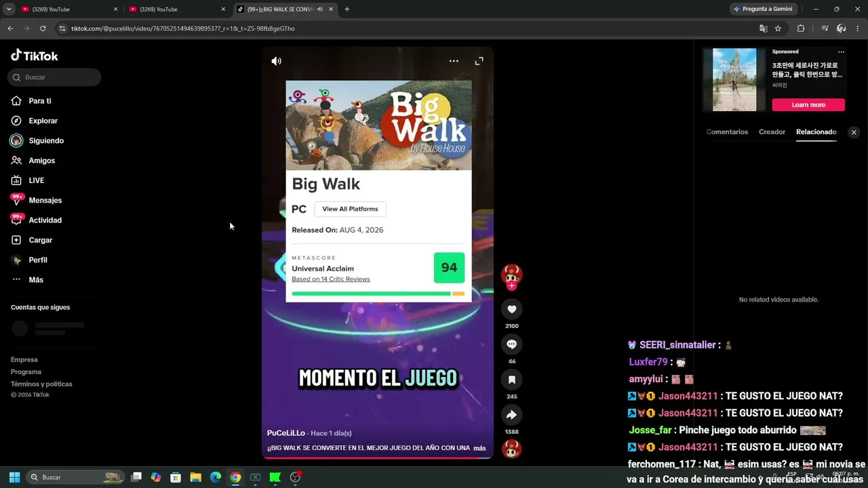
Task: Expand the caption with más
Action: 479,448
